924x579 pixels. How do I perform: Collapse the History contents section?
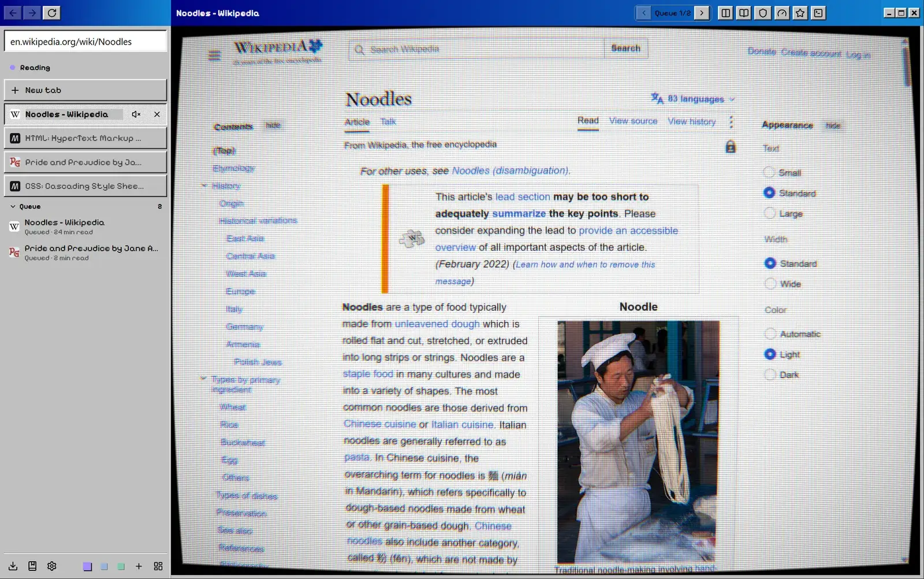point(204,185)
